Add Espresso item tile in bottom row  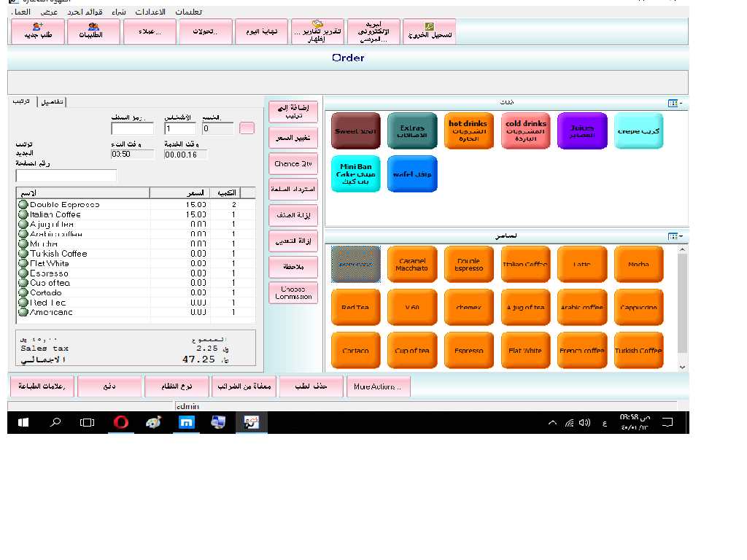click(x=469, y=351)
